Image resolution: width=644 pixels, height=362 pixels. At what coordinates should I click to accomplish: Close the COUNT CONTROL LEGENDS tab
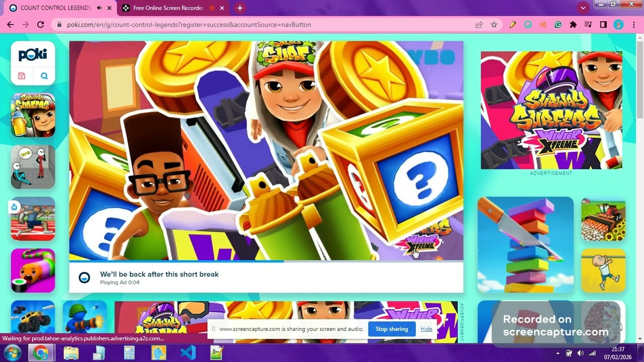click(109, 8)
